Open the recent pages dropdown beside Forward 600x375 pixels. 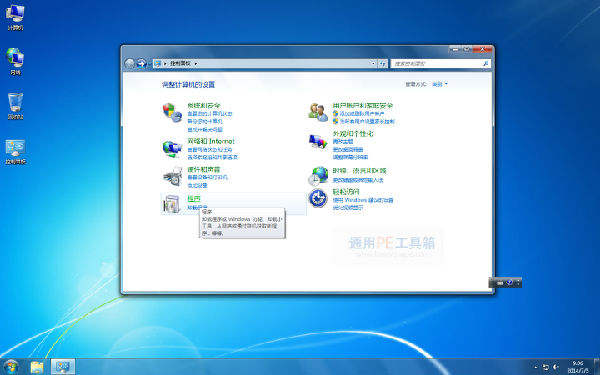click(x=149, y=64)
